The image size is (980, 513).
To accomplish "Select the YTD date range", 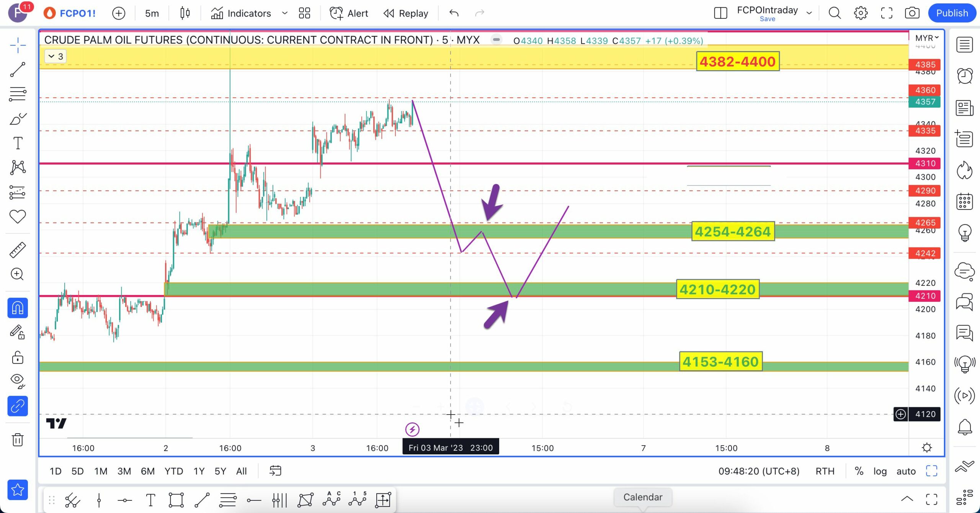I will 173,471.
